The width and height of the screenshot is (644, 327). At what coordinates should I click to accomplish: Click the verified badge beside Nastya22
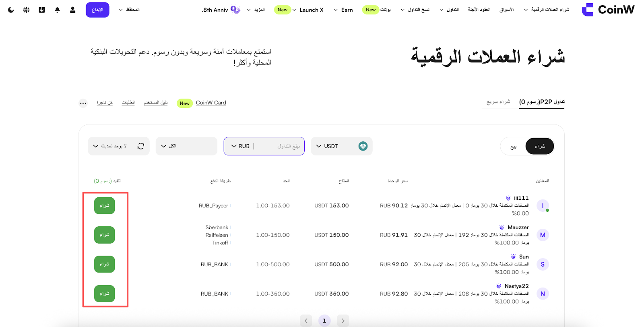click(499, 286)
